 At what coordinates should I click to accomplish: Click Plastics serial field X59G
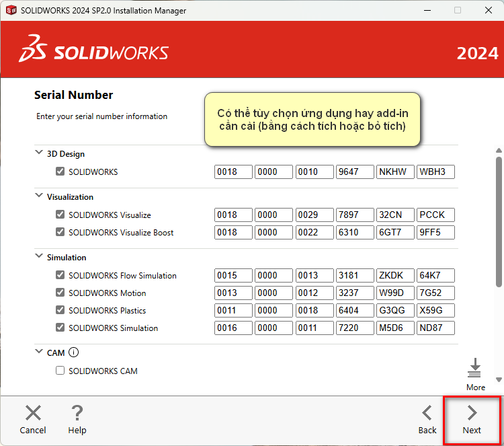tap(435, 310)
